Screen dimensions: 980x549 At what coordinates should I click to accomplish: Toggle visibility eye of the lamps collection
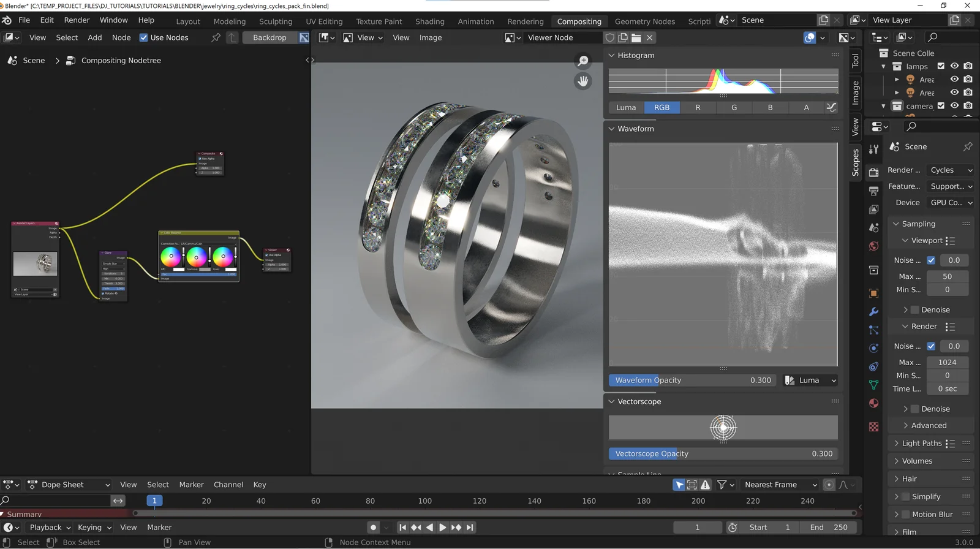(954, 66)
